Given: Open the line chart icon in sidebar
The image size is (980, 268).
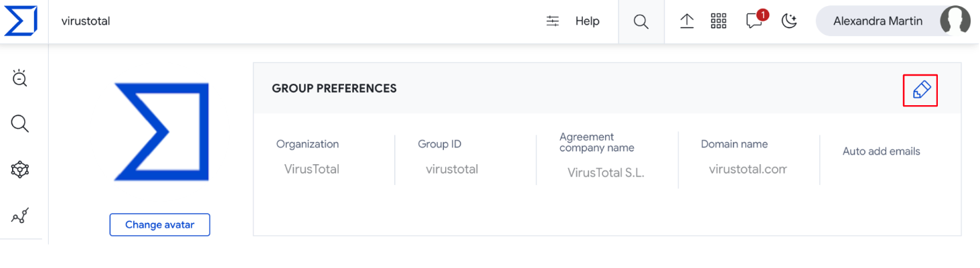Looking at the screenshot, I should pyautogui.click(x=20, y=216).
